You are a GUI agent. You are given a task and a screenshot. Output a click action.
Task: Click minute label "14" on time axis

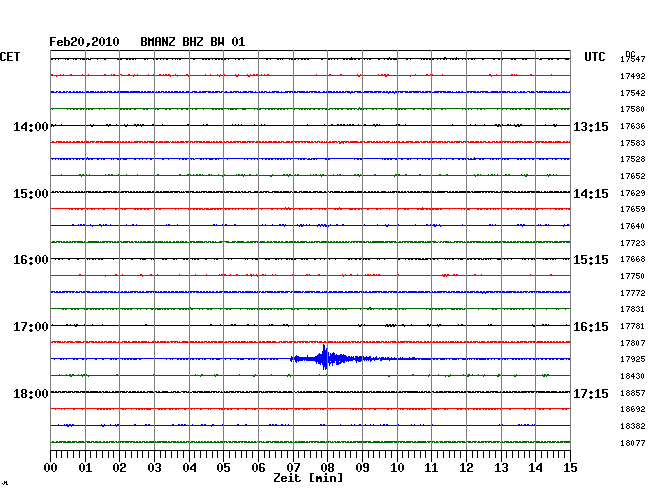click(536, 468)
